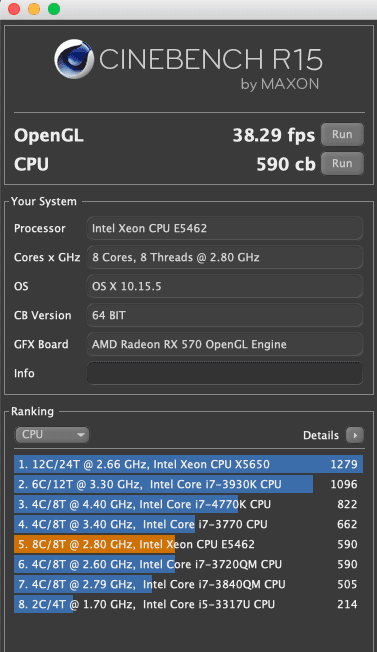Click the Cinebench sphere logo icon
The image size is (377, 652).
[74, 59]
